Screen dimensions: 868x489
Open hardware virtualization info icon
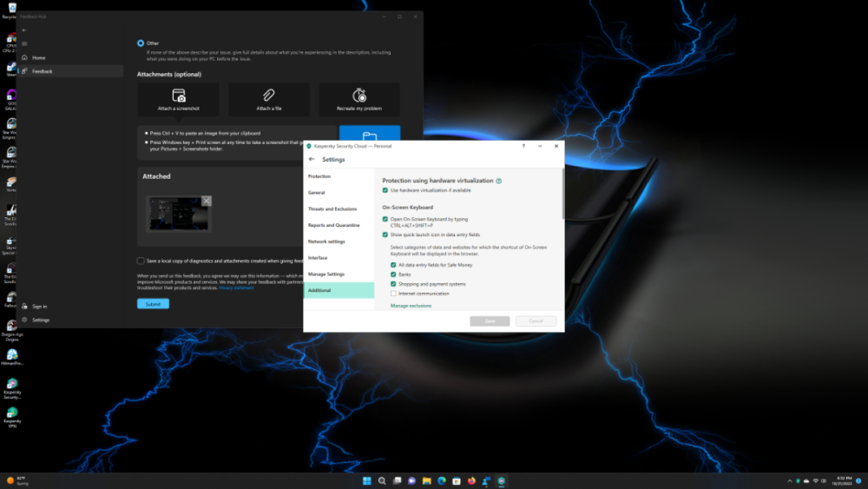coord(499,181)
